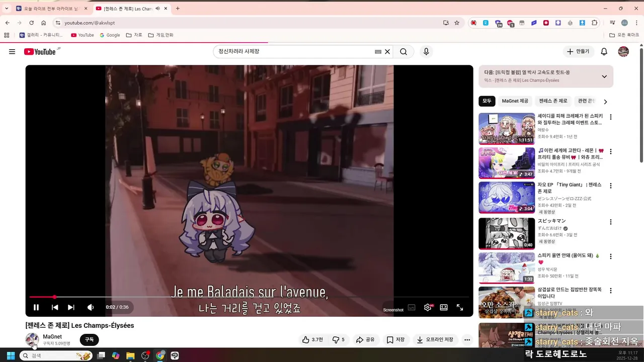Open the Windows Start menu

[10, 355]
